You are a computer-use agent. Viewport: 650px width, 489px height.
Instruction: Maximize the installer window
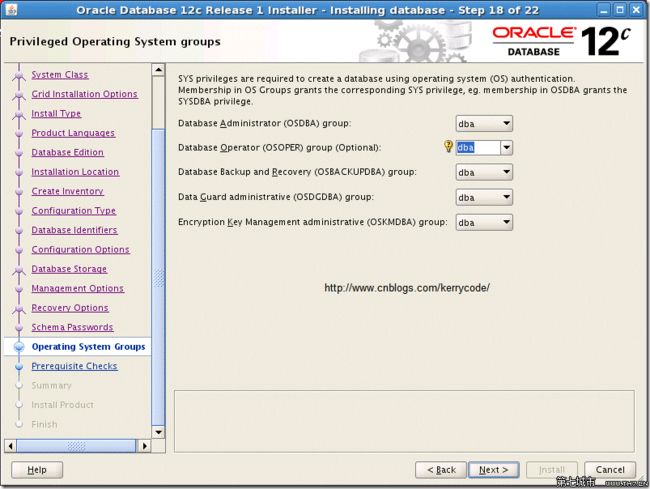pos(620,10)
